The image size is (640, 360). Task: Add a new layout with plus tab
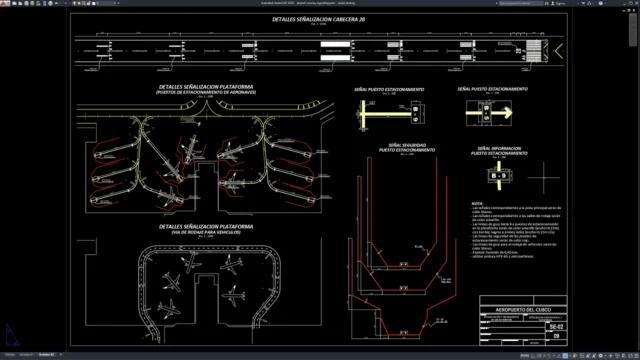61,355
